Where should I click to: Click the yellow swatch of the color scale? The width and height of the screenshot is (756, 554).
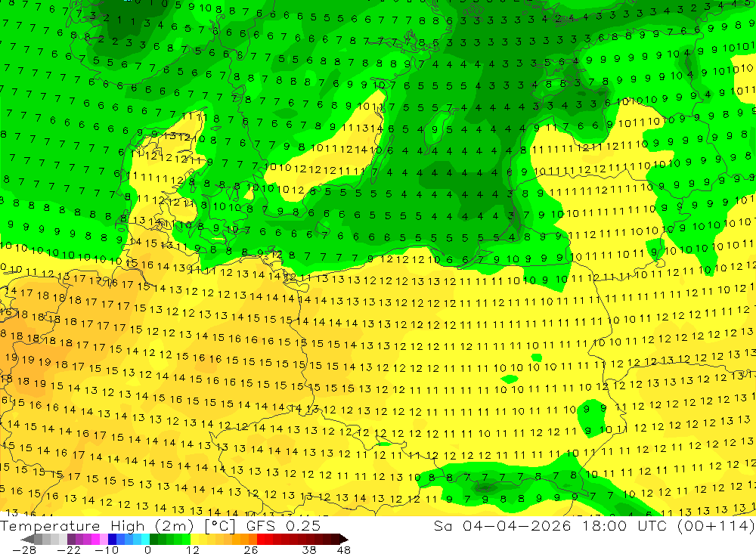coord(195,539)
